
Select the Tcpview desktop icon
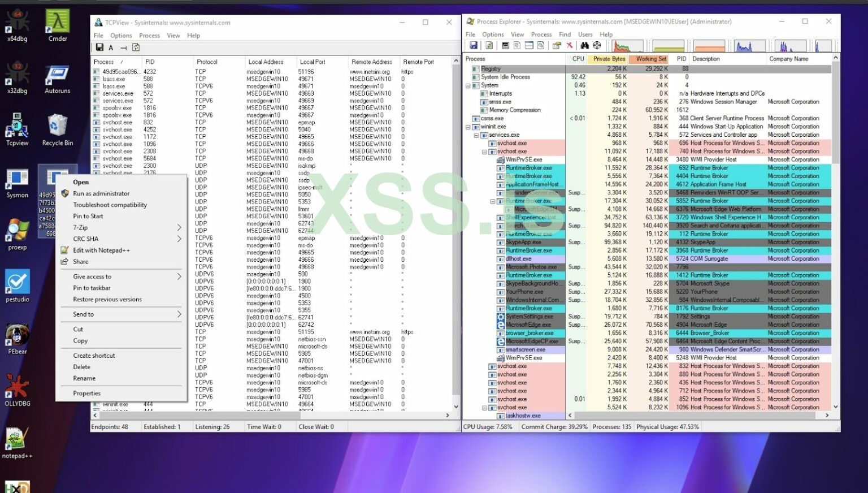[x=17, y=130]
